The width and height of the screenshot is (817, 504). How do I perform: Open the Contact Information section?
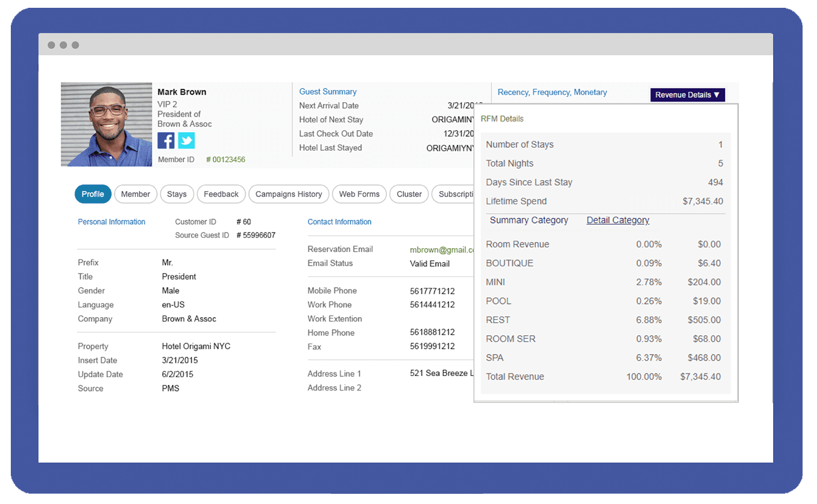[339, 222]
